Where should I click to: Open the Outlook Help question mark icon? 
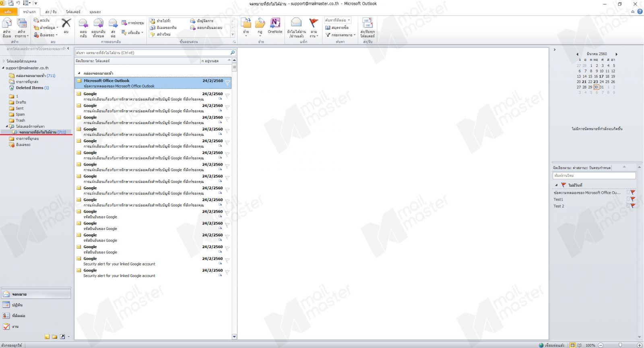[x=640, y=12]
